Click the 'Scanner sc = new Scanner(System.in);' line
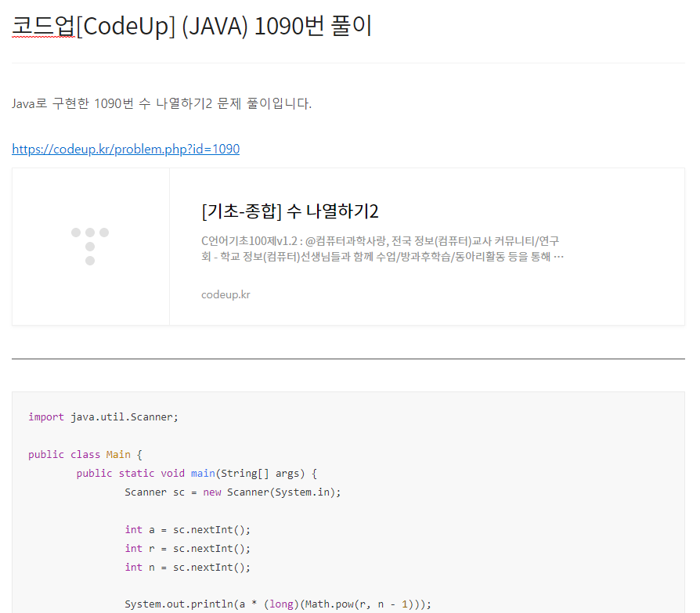The width and height of the screenshot is (700, 613). point(233,492)
